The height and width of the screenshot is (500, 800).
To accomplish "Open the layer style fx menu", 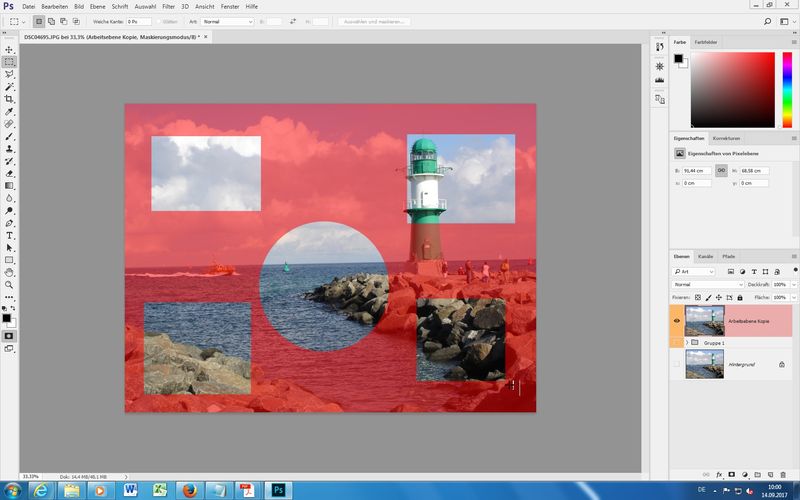I will click(x=718, y=474).
